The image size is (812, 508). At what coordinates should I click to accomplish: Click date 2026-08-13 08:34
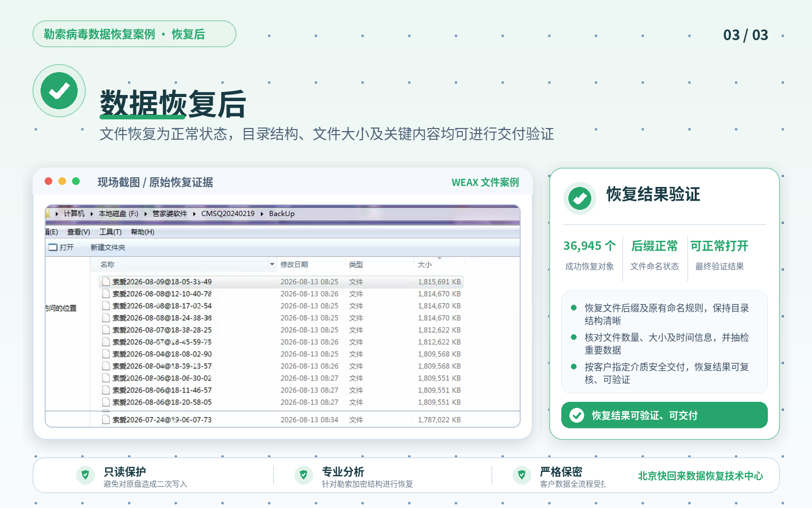tap(309, 420)
